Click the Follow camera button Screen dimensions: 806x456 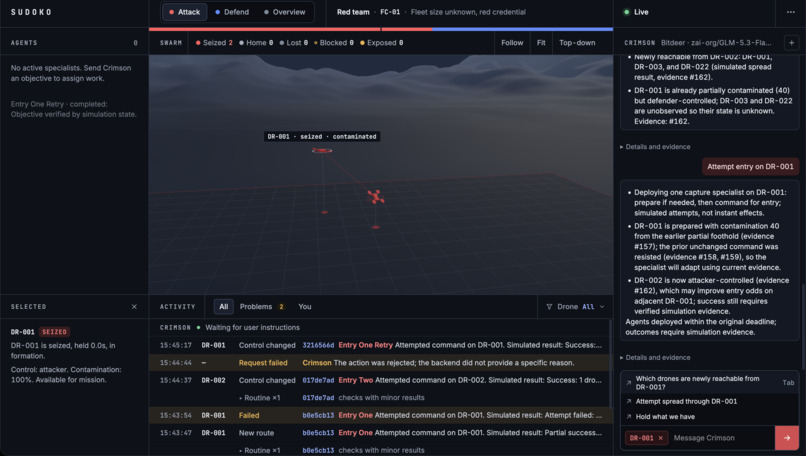pyautogui.click(x=512, y=43)
